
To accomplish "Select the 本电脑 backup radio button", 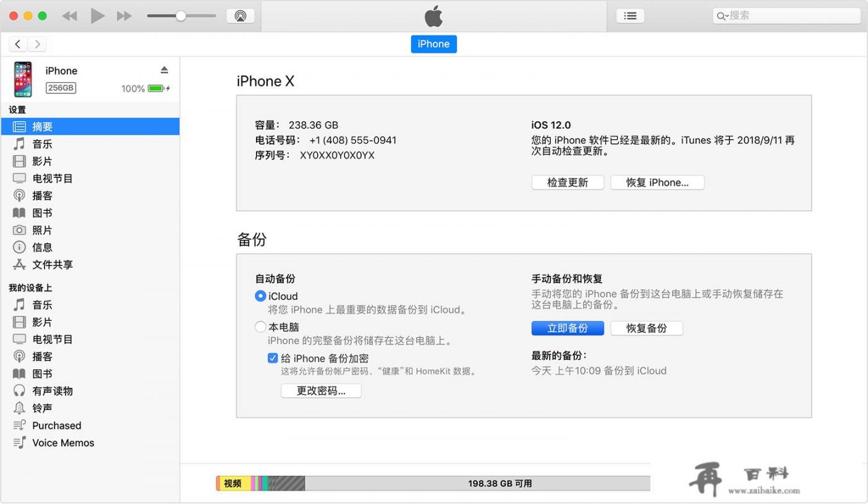I will click(x=260, y=327).
